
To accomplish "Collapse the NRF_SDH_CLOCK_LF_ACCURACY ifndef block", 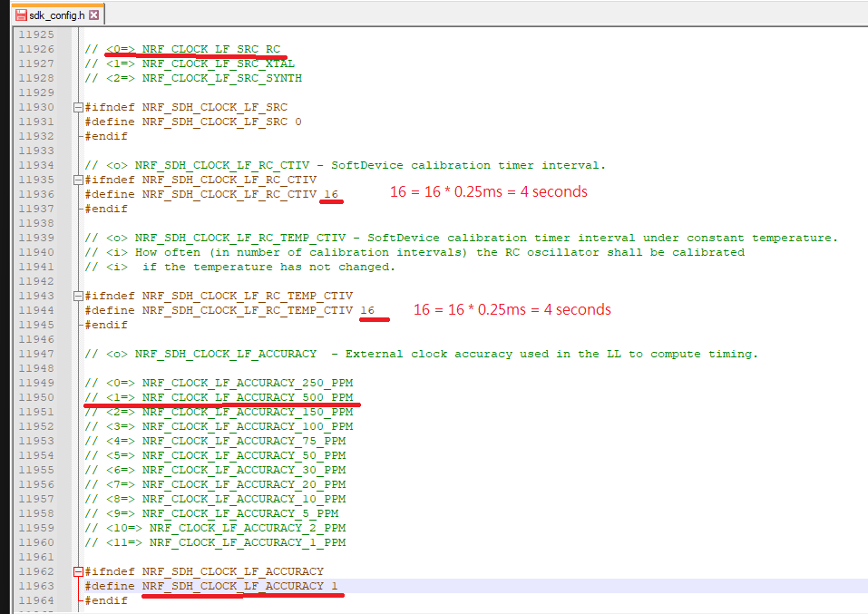I will [78, 571].
